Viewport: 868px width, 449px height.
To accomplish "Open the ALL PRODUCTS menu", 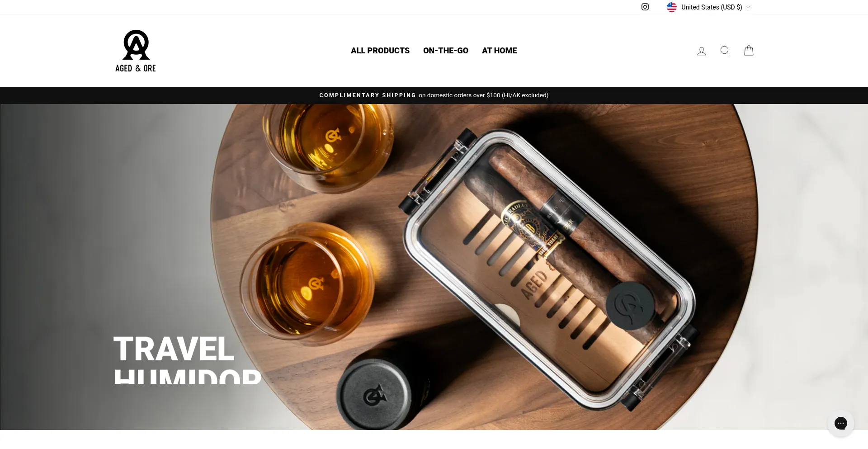I will pyautogui.click(x=380, y=51).
